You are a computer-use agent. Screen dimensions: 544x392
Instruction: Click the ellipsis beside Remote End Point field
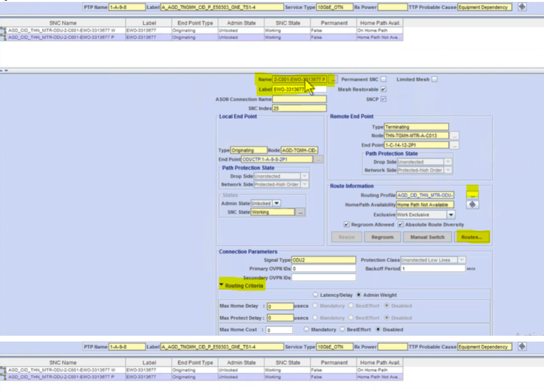(x=455, y=145)
